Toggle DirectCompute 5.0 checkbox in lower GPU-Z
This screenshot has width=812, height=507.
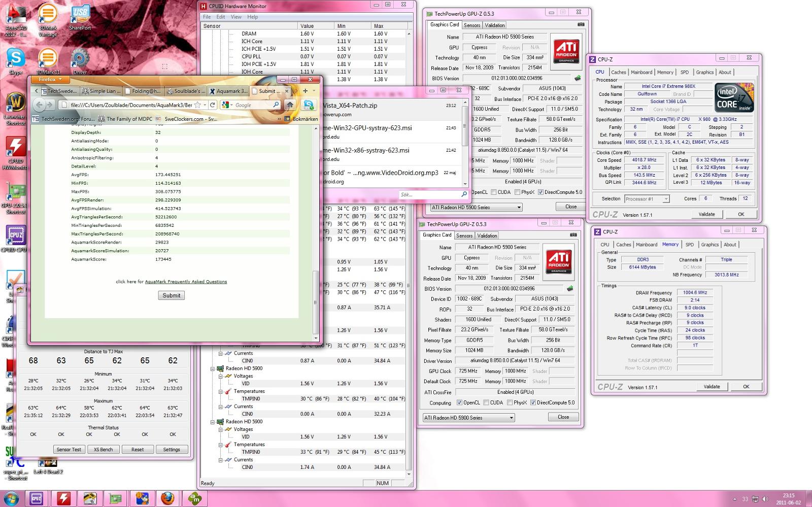tap(533, 402)
